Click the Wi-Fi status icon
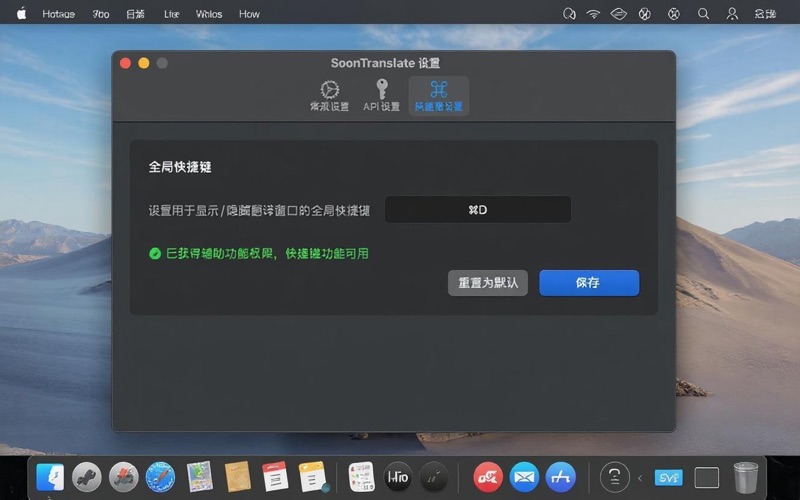 [x=593, y=14]
